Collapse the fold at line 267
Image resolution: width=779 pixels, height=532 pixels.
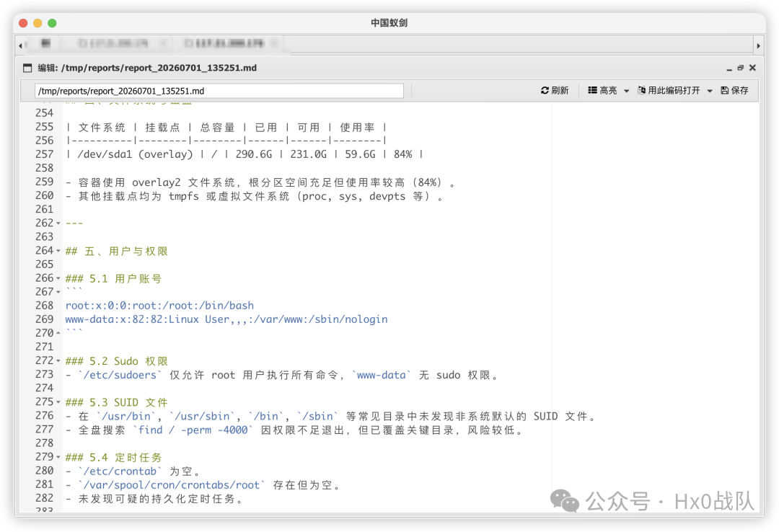click(x=58, y=292)
